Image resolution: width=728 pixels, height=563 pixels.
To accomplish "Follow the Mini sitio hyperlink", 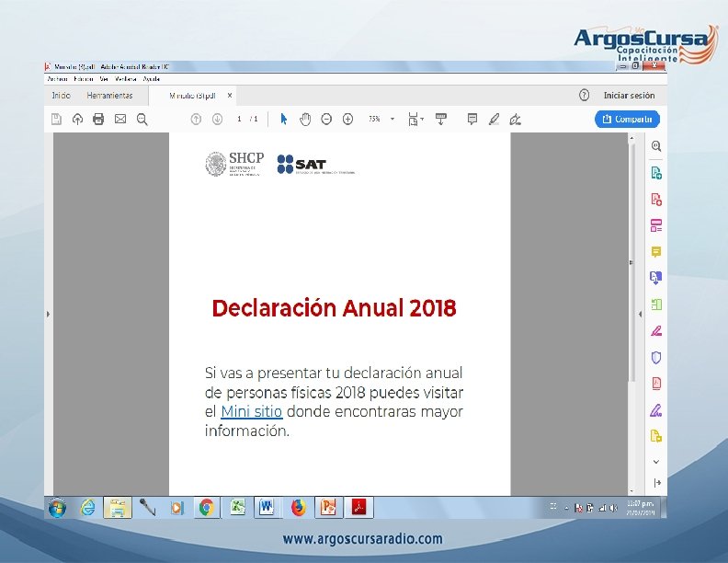I will [252, 411].
